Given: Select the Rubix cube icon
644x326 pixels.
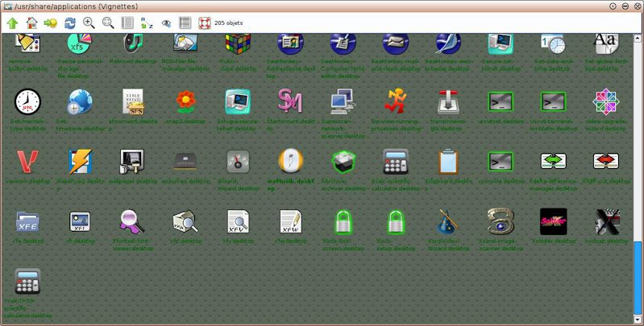Looking at the screenshot, I should point(239,43).
